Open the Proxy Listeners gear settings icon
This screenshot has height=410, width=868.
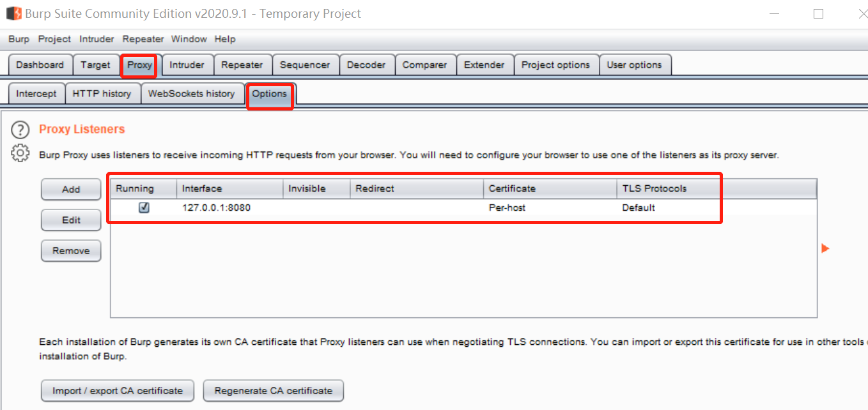(x=20, y=153)
